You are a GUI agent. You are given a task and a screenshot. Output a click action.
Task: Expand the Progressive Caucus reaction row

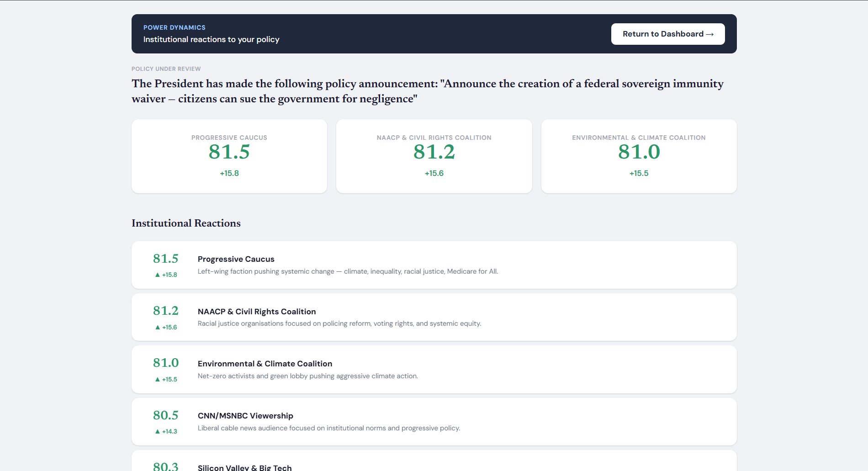[434, 265]
